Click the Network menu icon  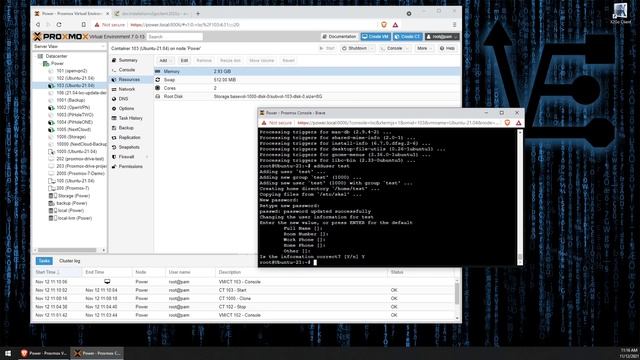pos(114,89)
